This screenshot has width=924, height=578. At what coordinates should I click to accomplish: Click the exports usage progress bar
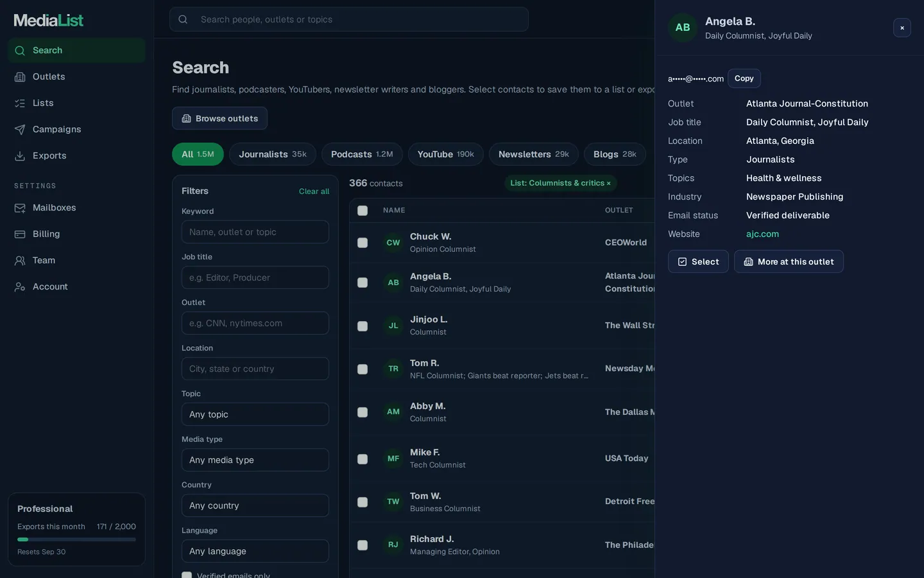(x=76, y=539)
